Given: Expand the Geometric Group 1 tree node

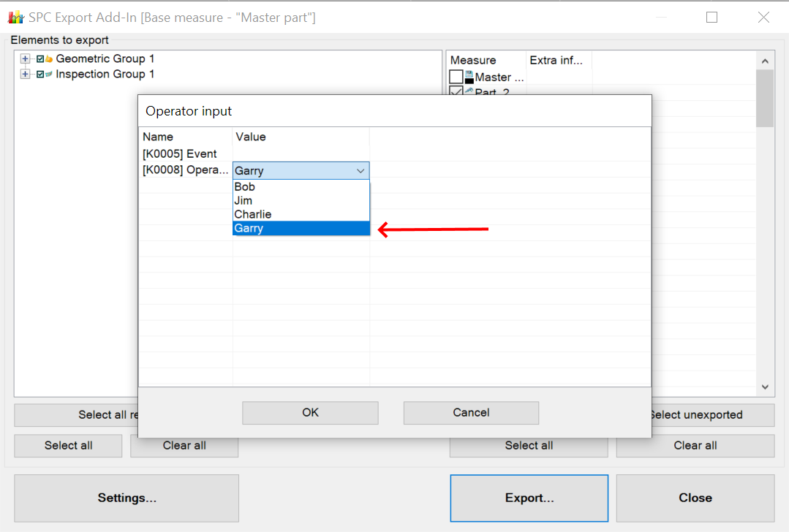Looking at the screenshot, I should (25, 58).
